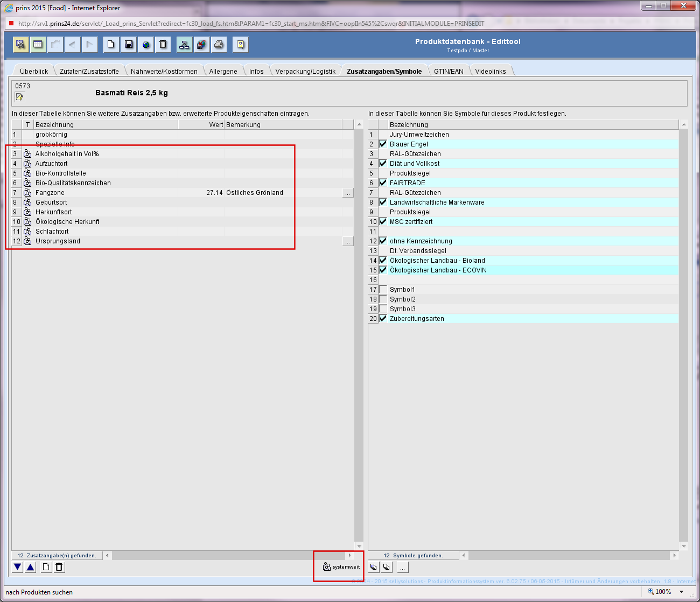Viewport: 700px width, 602px height.
Task: Enable the Symbol1 checkbox
Action: click(383, 290)
